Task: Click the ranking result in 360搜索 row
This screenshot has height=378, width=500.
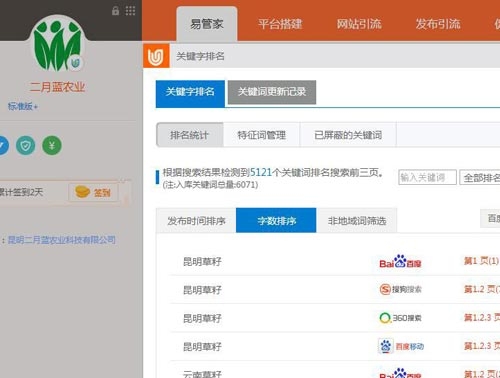Action: click(482, 317)
